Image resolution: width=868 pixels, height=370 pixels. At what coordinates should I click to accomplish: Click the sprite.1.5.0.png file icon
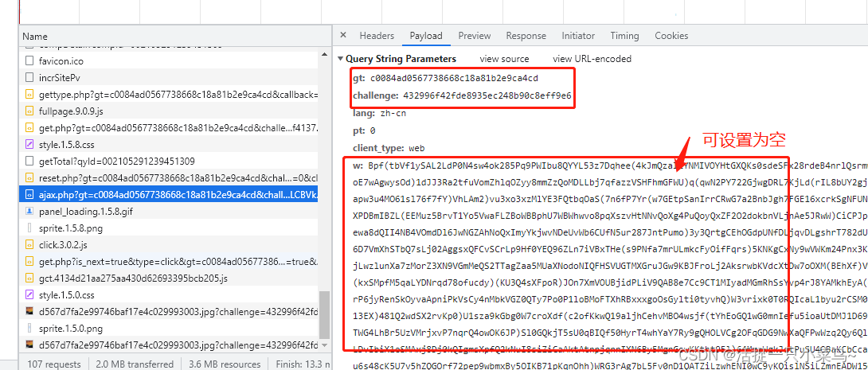(x=29, y=329)
